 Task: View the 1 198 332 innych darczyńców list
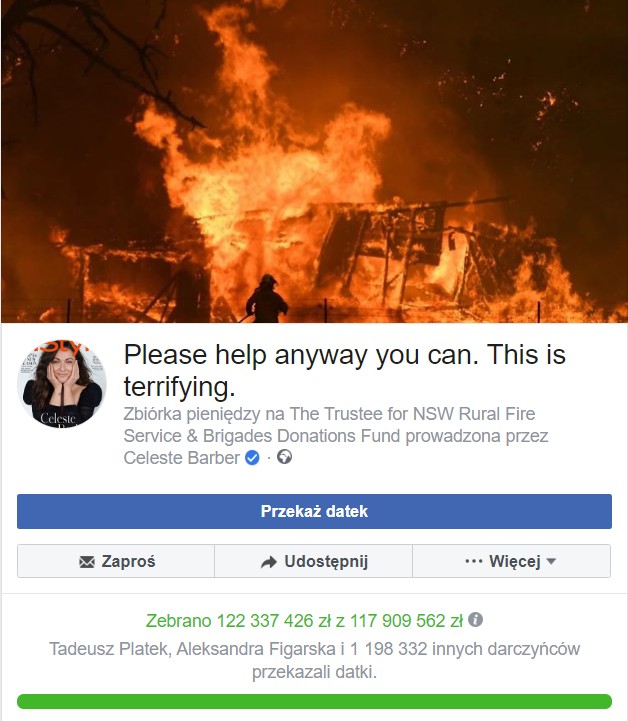coord(465,649)
